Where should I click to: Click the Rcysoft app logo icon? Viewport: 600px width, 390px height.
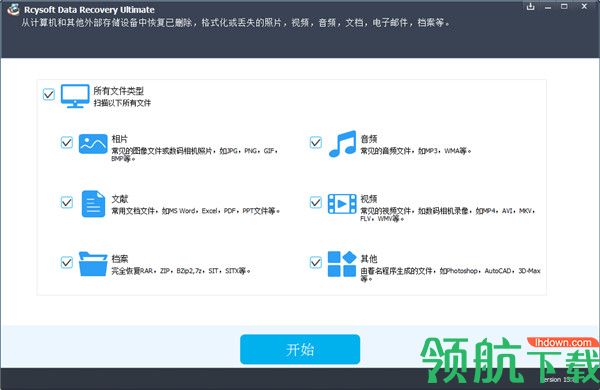[13, 10]
